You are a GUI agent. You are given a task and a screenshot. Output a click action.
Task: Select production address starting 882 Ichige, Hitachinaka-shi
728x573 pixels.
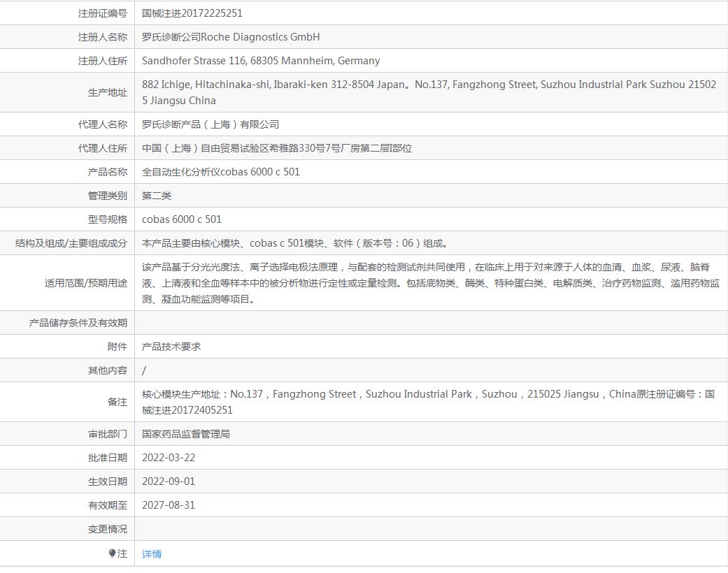pos(429,92)
